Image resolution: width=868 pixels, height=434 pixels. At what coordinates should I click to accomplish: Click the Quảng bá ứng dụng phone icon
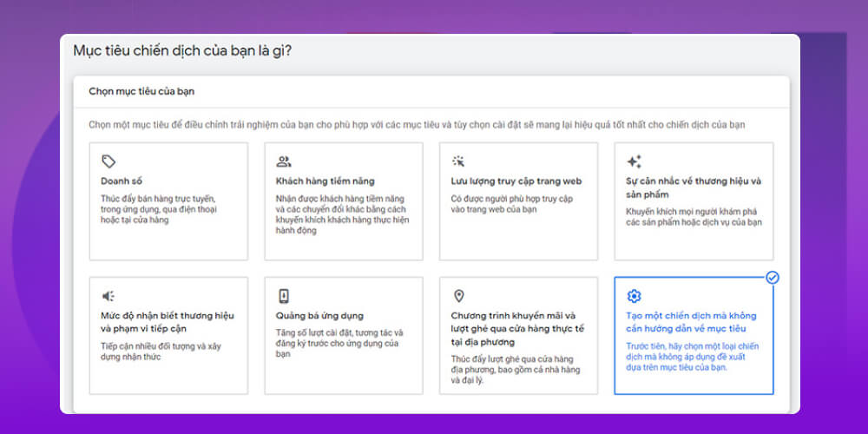tap(283, 296)
